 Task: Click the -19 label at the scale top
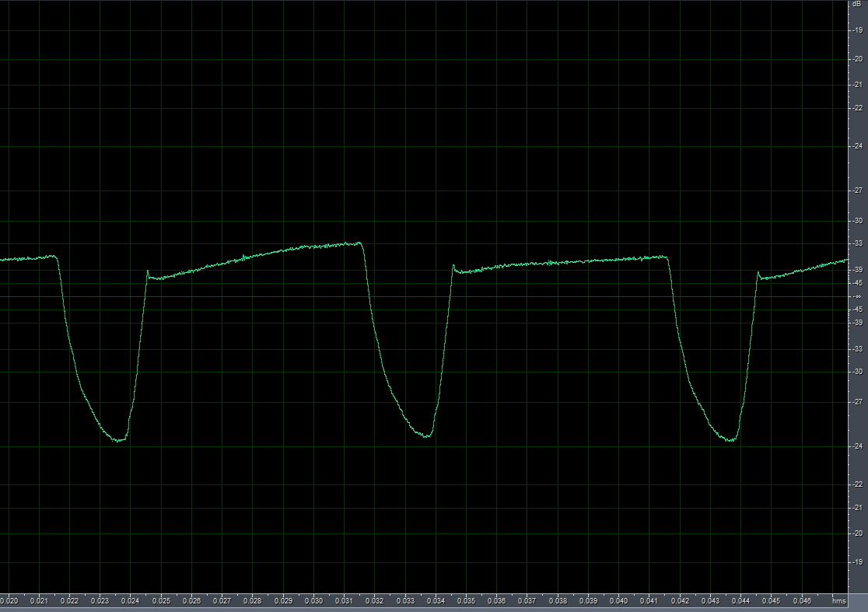857,30
